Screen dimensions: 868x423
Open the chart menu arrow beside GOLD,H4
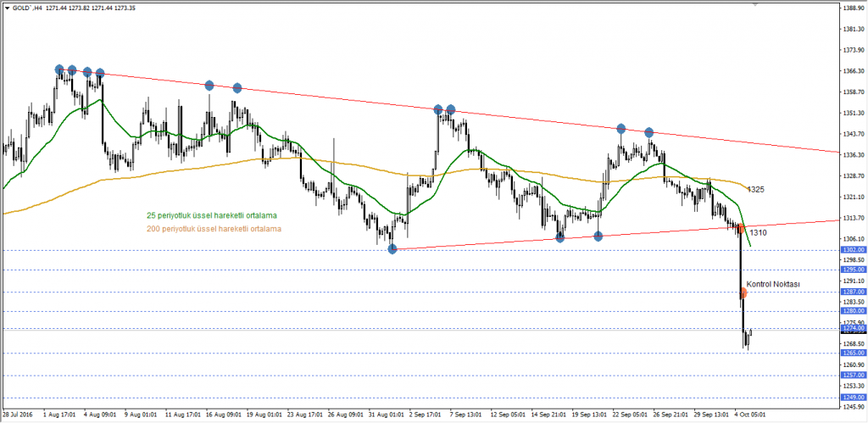click(5, 7)
